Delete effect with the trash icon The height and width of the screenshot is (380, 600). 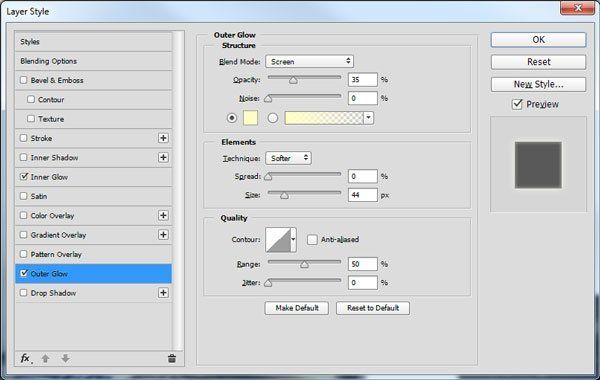point(172,359)
